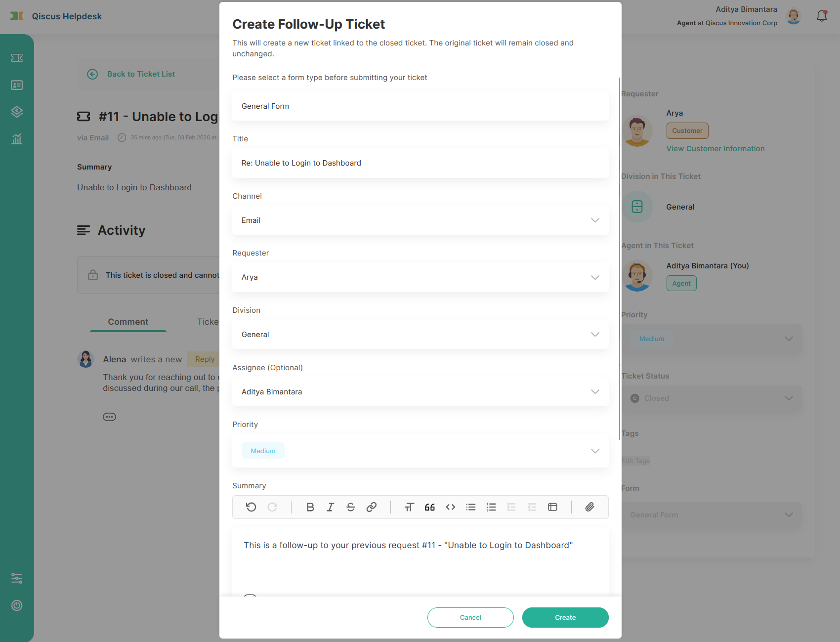Expand the Assignee dropdown showing Aditya Bimantara
Image resolution: width=840 pixels, height=642 pixels.
(420, 392)
